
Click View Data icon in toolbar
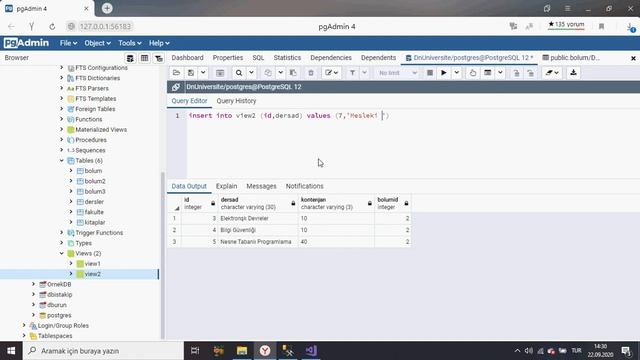(x=220, y=73)
